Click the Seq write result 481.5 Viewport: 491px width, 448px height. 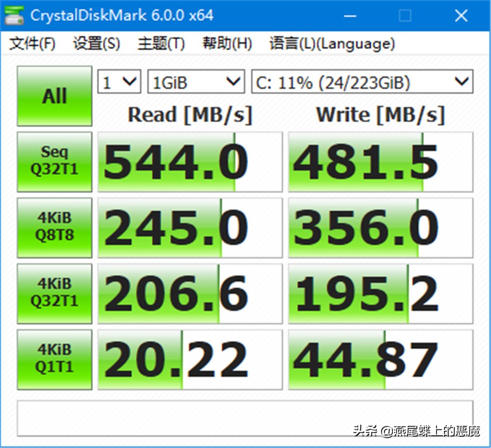coord(381,162)
